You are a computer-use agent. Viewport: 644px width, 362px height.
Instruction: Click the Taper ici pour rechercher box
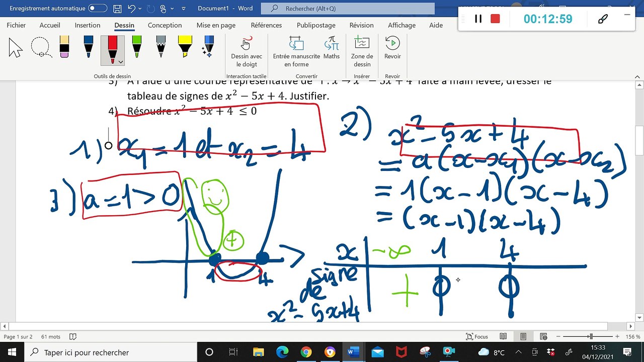[x=111, y=352]
